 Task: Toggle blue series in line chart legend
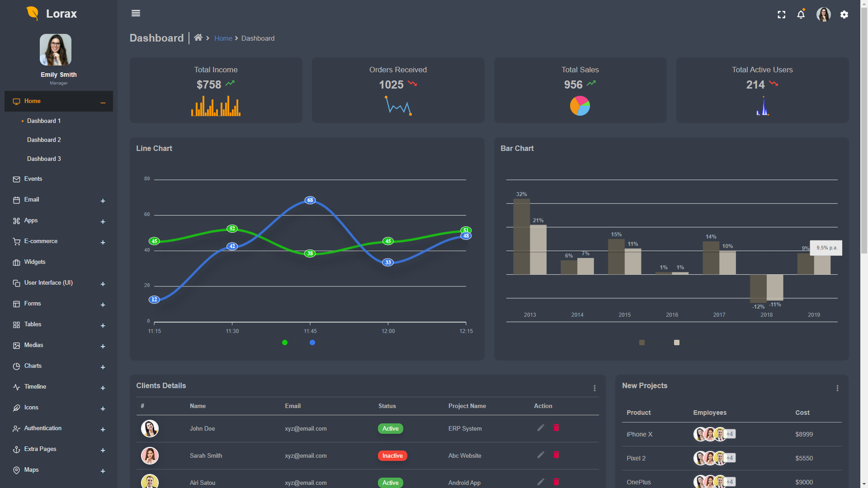coord(312,343)
